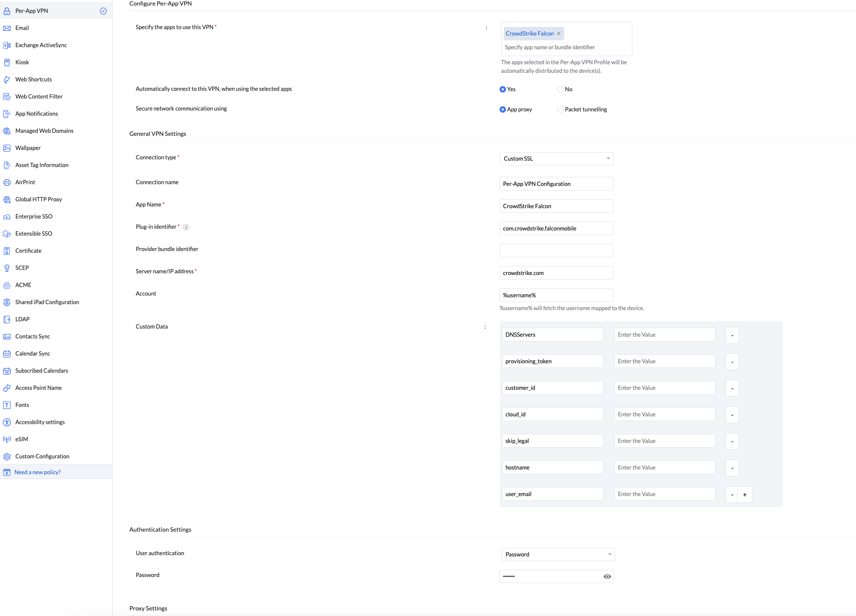Click the Wallpaper icon in sidebar

coord(7,148)
